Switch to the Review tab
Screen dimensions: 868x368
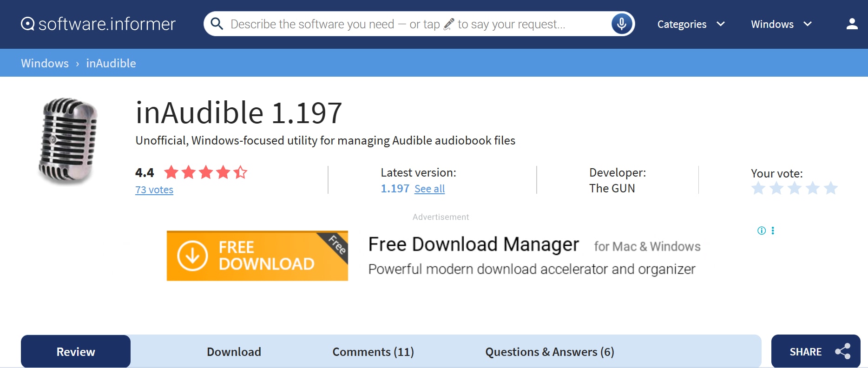click(x=76, y=351)
